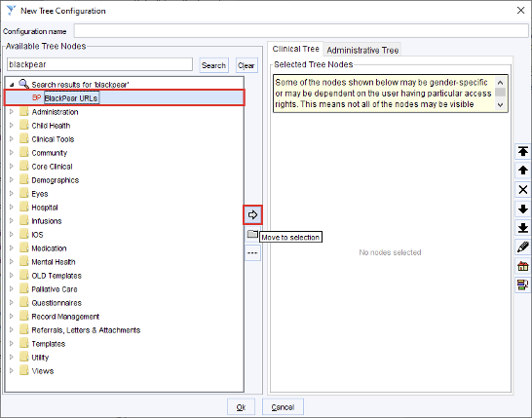Expand the IOS tree node
This screenshot has width=532, height=418.
tap(11, 235)
